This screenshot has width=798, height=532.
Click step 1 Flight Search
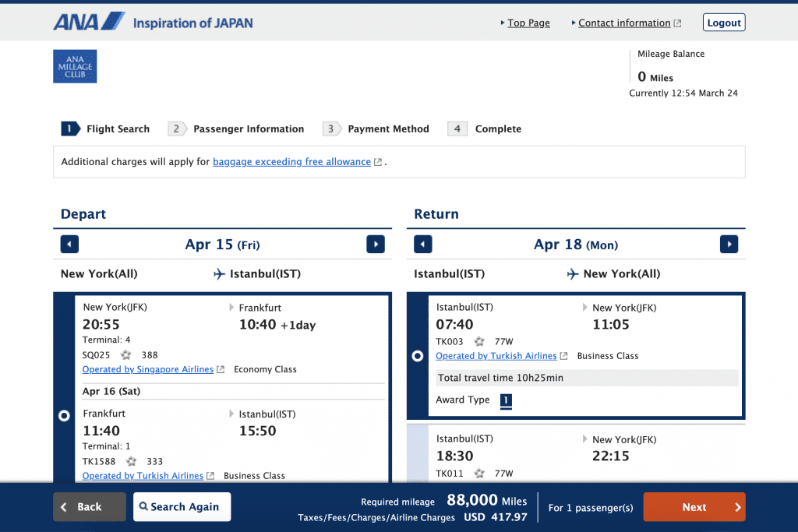coord(105,129)
